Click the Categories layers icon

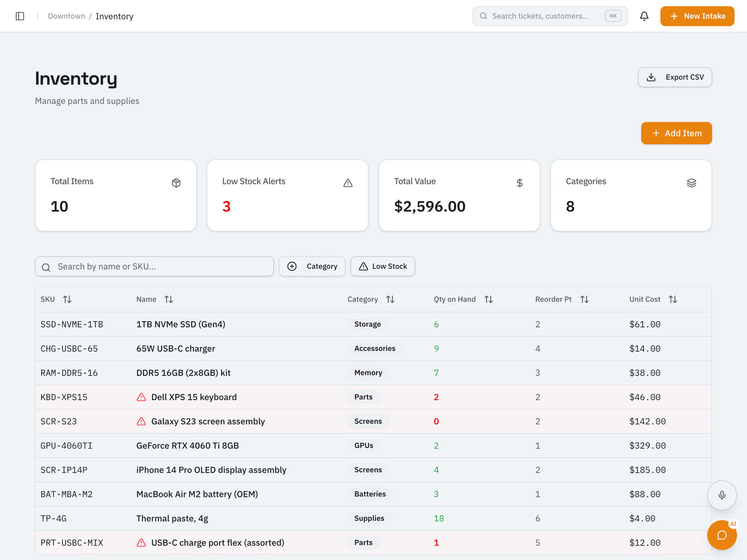691,183
